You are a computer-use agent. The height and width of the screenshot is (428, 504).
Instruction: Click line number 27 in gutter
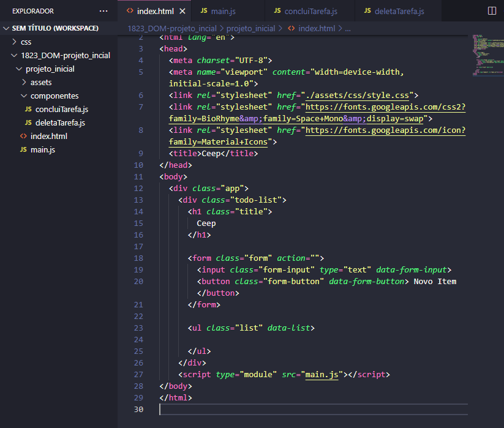pyautogui.click(x=138, y=375)
